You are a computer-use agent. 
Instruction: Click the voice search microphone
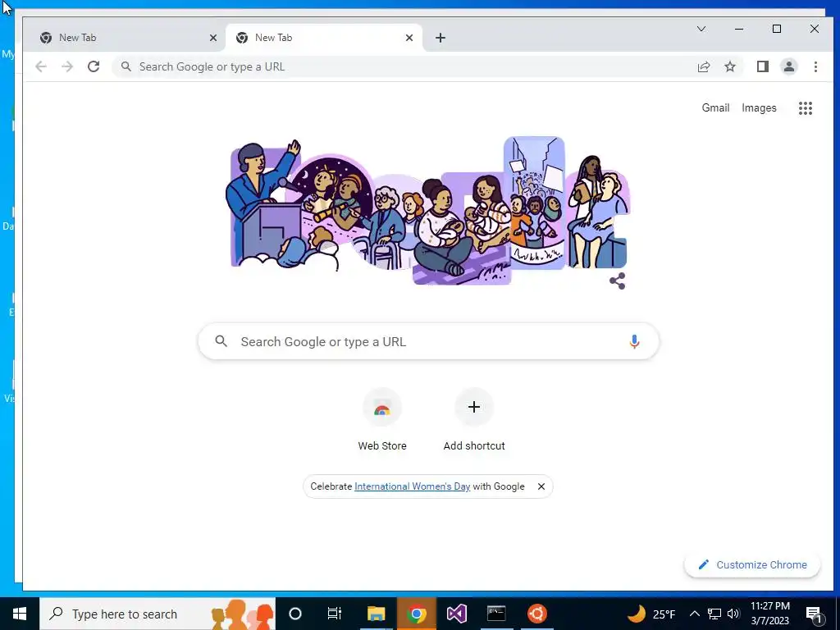point(634,342)
